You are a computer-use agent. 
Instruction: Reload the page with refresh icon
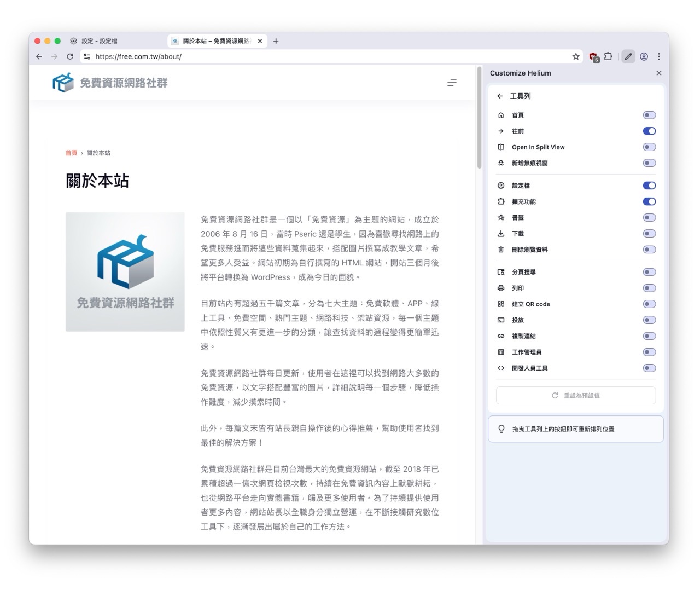[70, 56]
